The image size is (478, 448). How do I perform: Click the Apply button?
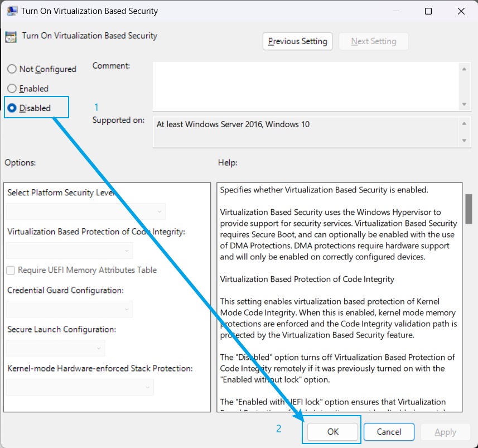click(x=446, y=432)
